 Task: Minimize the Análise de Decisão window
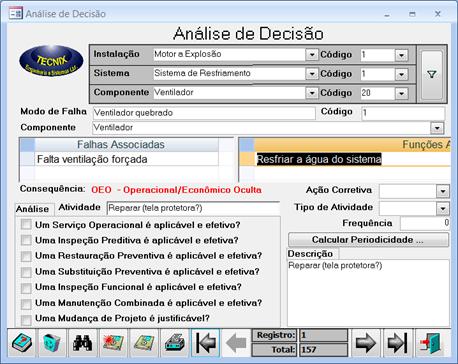point(387,14)
